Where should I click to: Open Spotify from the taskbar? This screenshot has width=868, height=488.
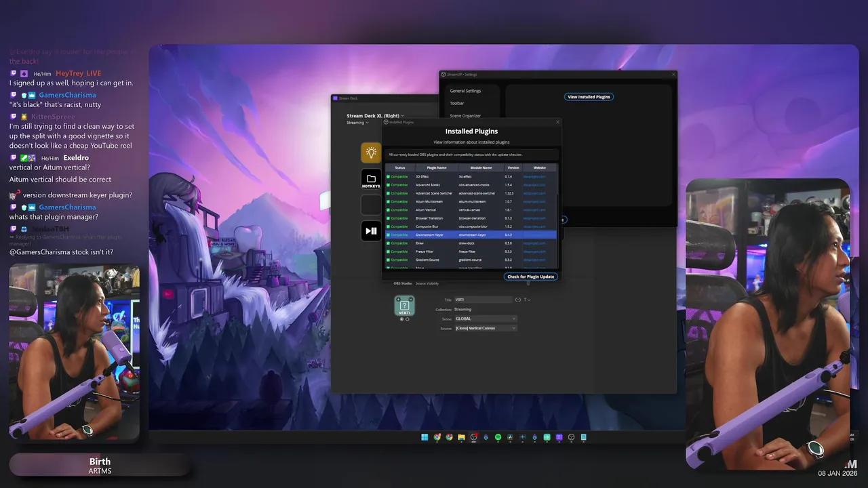tap(498, 437)
